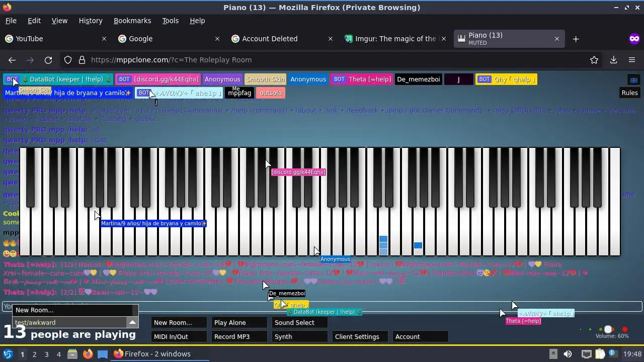This screenshot has height=362, width=644.
Task: Click the site security padlock icon
Action: click(82, 60)
